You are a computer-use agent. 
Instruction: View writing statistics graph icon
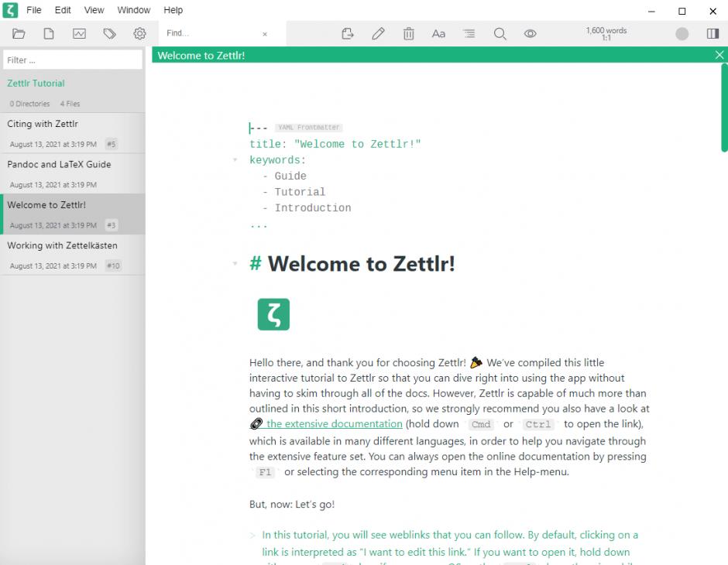[x=78, y=33]
